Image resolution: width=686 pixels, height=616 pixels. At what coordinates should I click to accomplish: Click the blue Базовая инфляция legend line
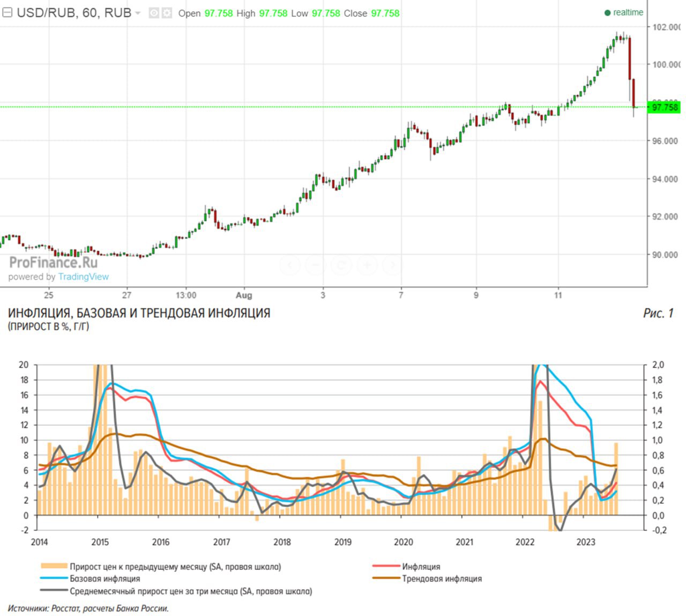(54, 578)
